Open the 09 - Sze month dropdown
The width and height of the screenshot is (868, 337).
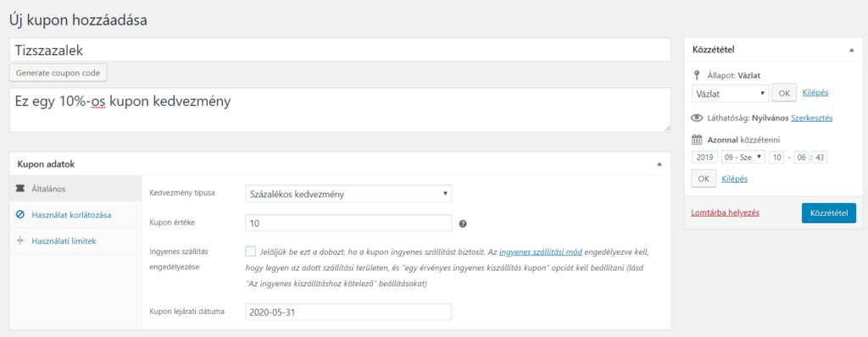[743, 157]
